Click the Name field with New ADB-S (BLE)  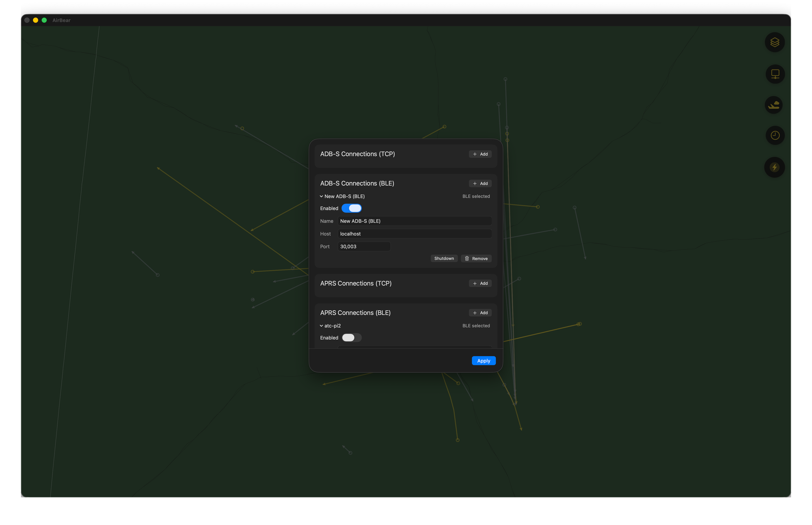414,221
